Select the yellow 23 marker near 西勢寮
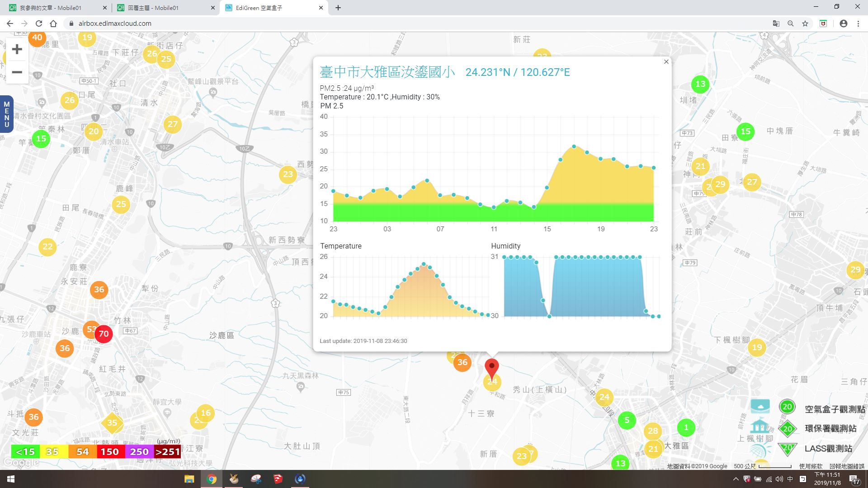868x488 pixels. click(288, 174)
